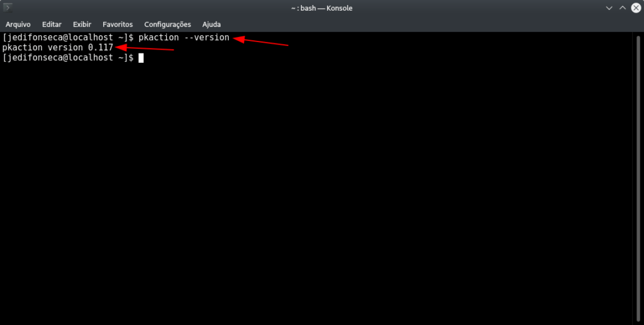The image size is (644, 325).
Task: Open the Editar menu
Action: coord(52,25)
